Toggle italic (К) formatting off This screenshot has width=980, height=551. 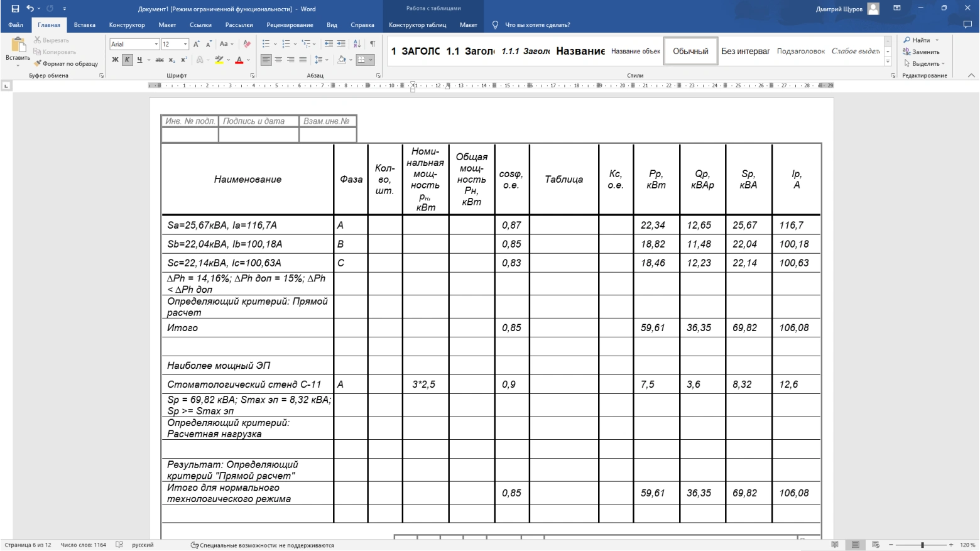point(127,60)
